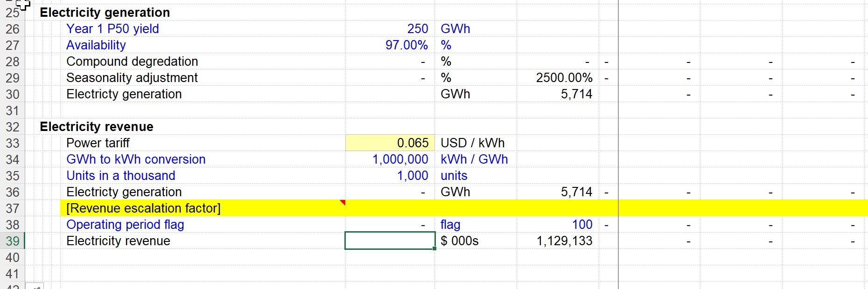Image resolution: width=868 pixels, height=289 pixels.
Task: Select row 30 header
Action: pyautogui.click(x=13, y=94)
